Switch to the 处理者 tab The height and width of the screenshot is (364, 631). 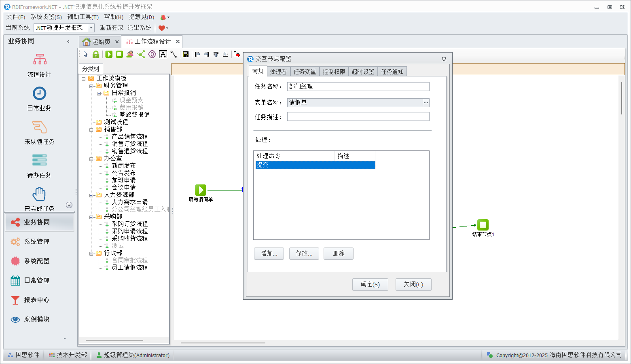[278, 72]
